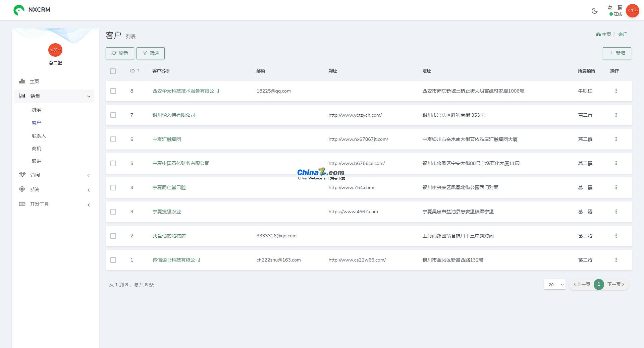Open the page size dropdown showing 20

point(554,284)
